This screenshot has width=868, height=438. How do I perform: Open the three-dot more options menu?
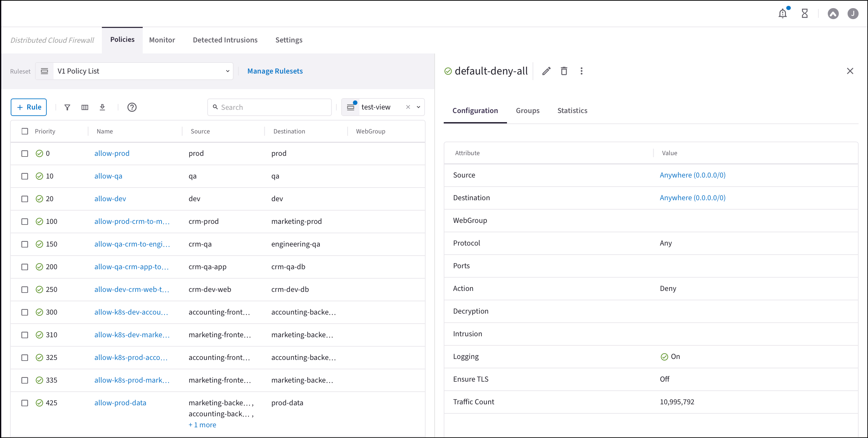coord(581,71)
